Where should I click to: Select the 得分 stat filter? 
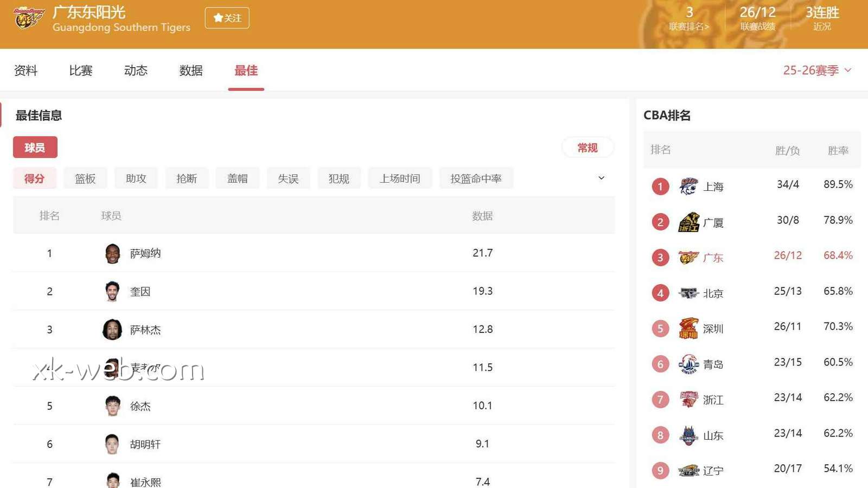tap(34, 178)
